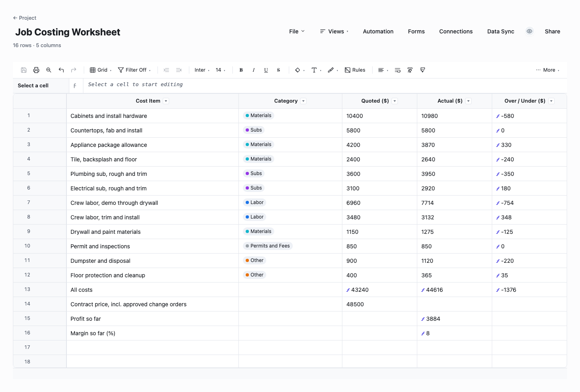Open the Views menu
Image resolution: width=580 pixels, height=392 pixels.
(x=334, y=31)
